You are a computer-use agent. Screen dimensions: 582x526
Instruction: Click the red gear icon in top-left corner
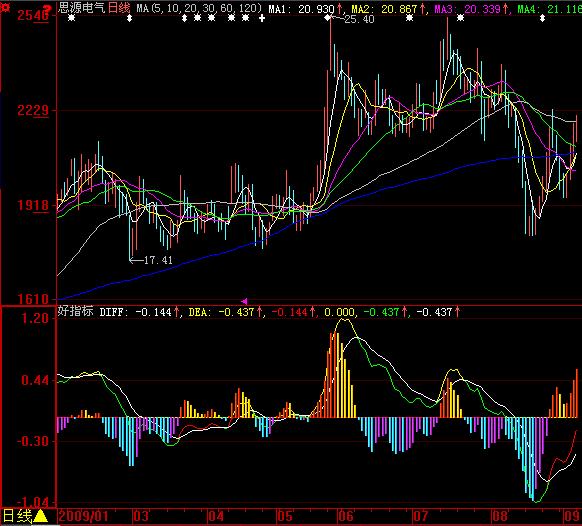(x=4, y=7)
